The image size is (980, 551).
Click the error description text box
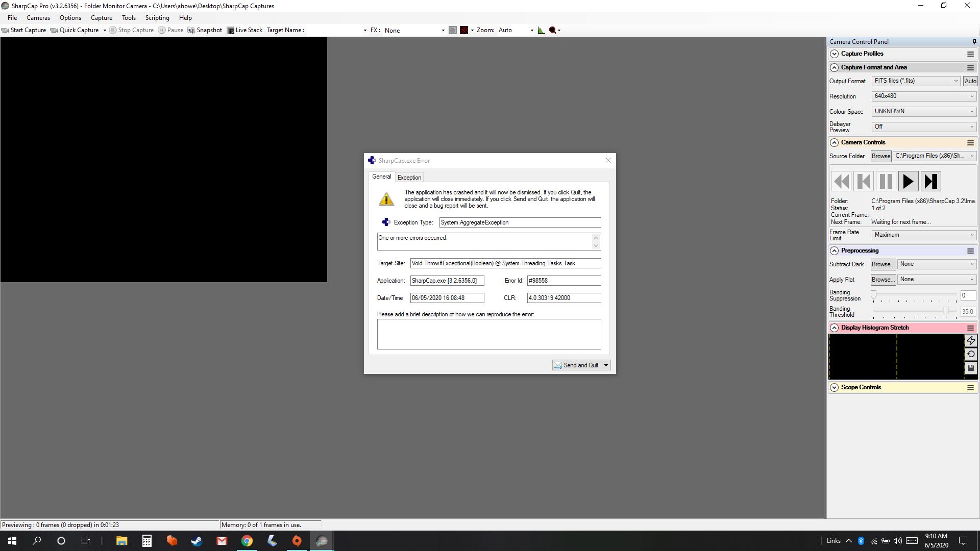point(489,334)
